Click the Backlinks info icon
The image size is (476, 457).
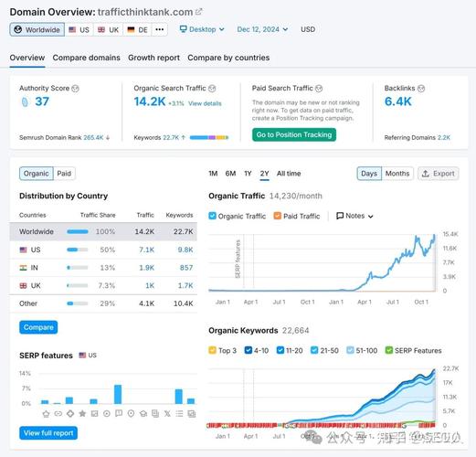(x=421, y=89)
